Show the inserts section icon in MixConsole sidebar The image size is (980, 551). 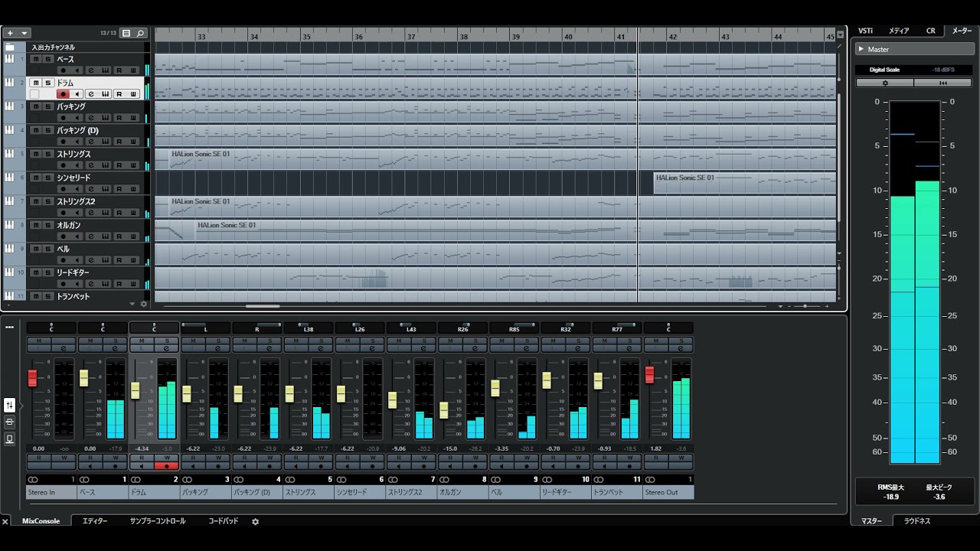click(9, 422)
